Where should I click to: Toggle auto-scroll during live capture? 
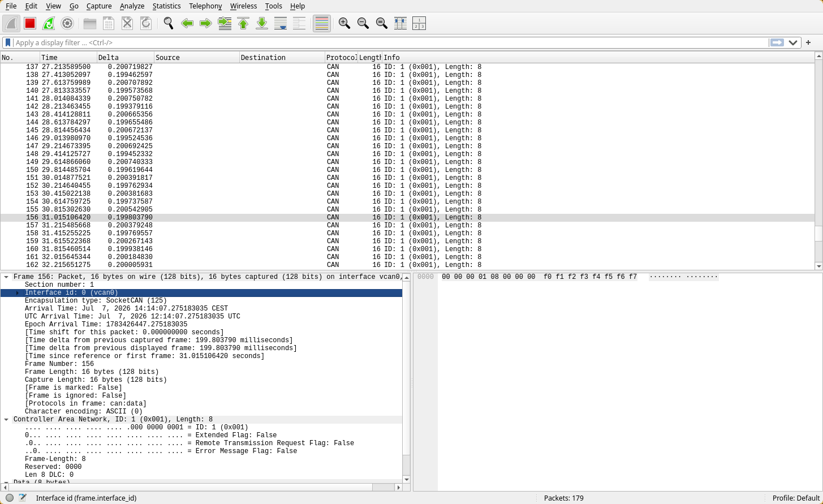pyautogui.click(x=281, y=23)
